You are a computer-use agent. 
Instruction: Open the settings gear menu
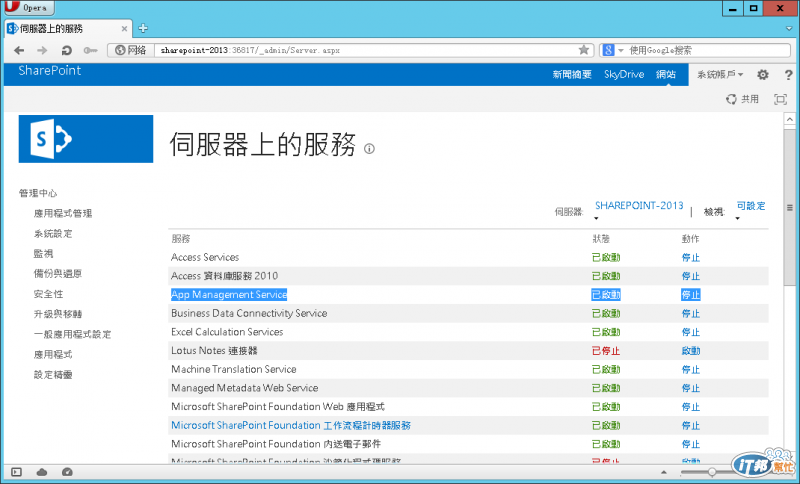[x=763, y=74]
